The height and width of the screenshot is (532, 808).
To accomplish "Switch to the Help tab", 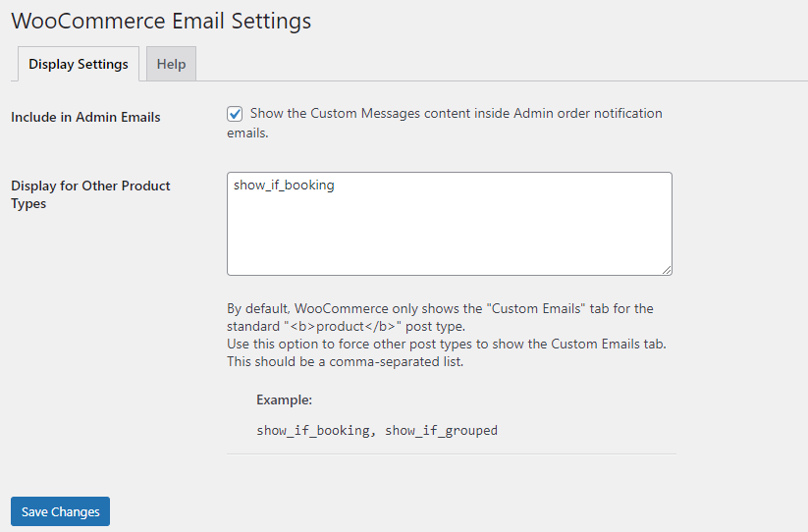I will (x=171, y=64).
